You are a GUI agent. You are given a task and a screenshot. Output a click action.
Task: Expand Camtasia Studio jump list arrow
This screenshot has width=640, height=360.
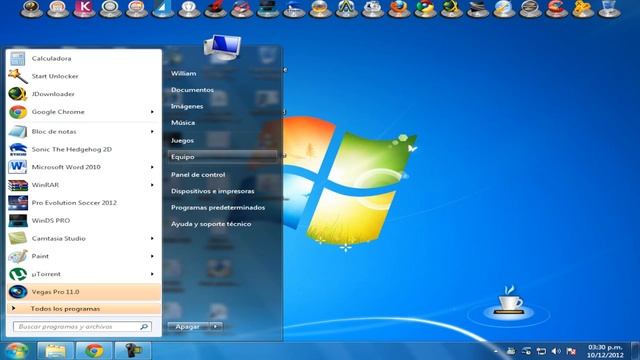[x=152, y=238]
